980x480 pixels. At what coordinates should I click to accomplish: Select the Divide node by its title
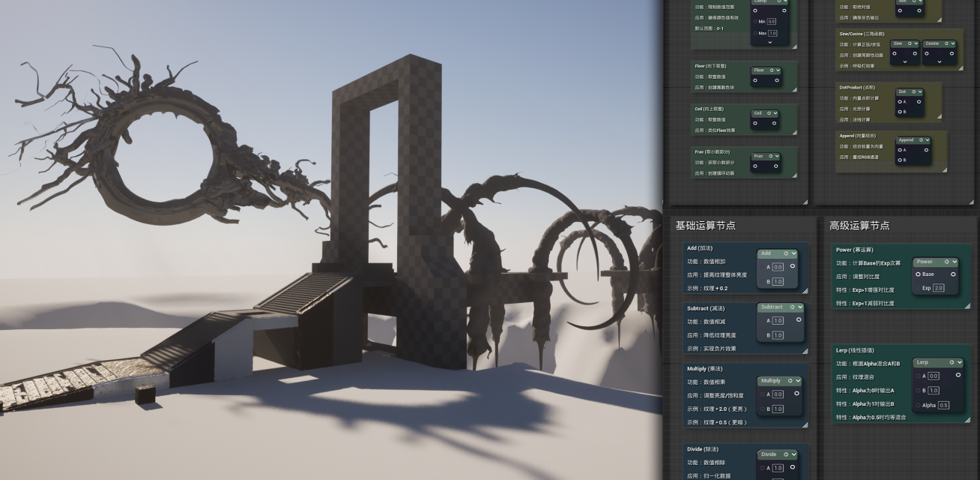(x=769, y=454)
